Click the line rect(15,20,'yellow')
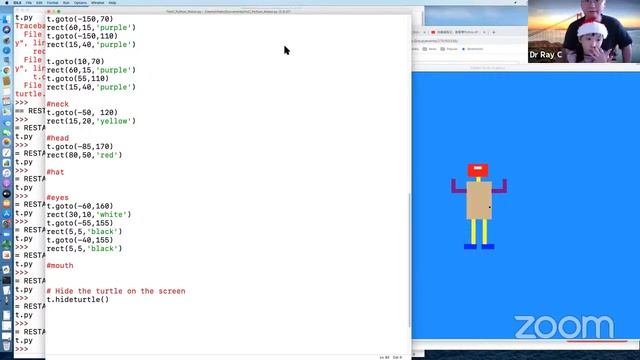Viewport: 640px width, 360px height. [91, 121]
